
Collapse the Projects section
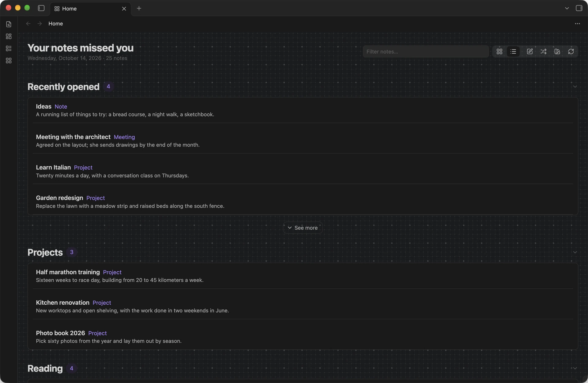(575, 252)
